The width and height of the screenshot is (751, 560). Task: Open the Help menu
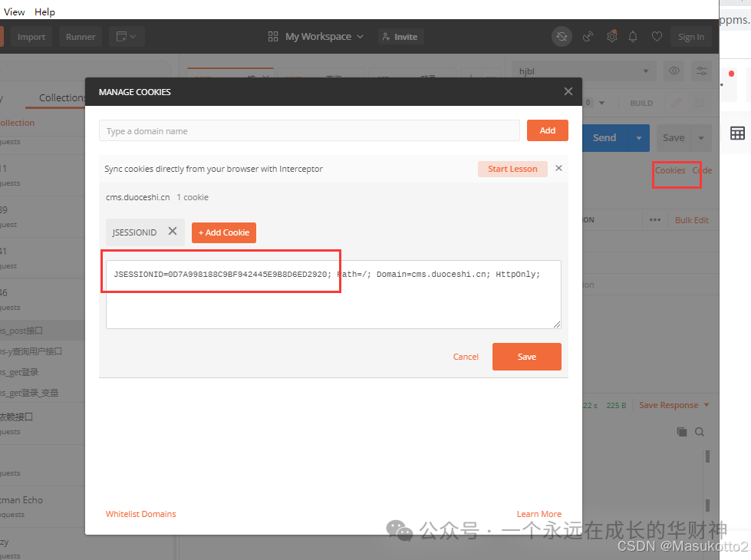(x=44, y=12)
